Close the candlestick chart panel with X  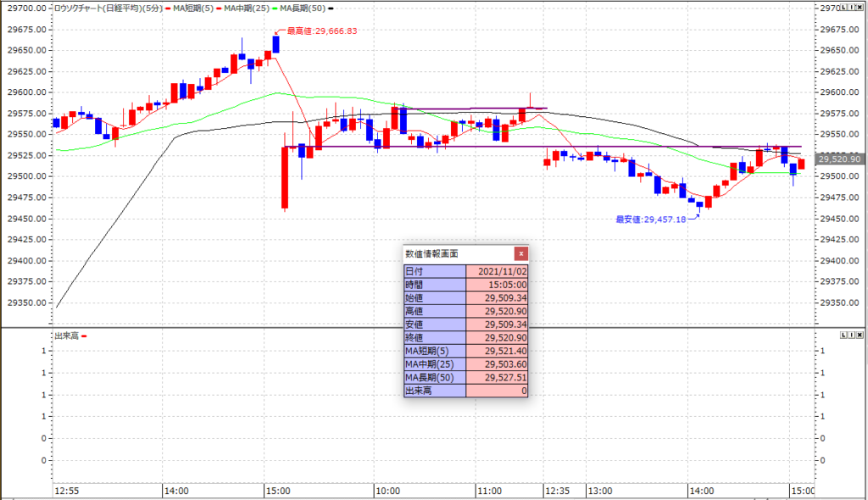(x=860, y=7)
